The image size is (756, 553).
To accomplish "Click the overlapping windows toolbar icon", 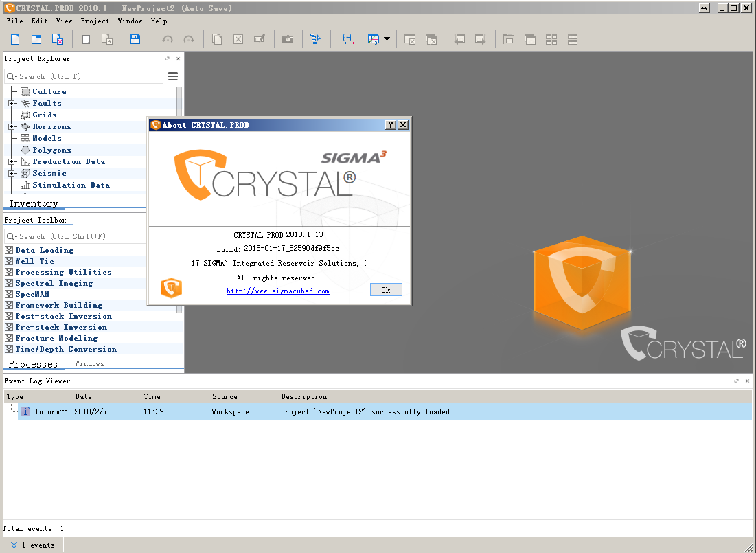I will coord(530,40).
